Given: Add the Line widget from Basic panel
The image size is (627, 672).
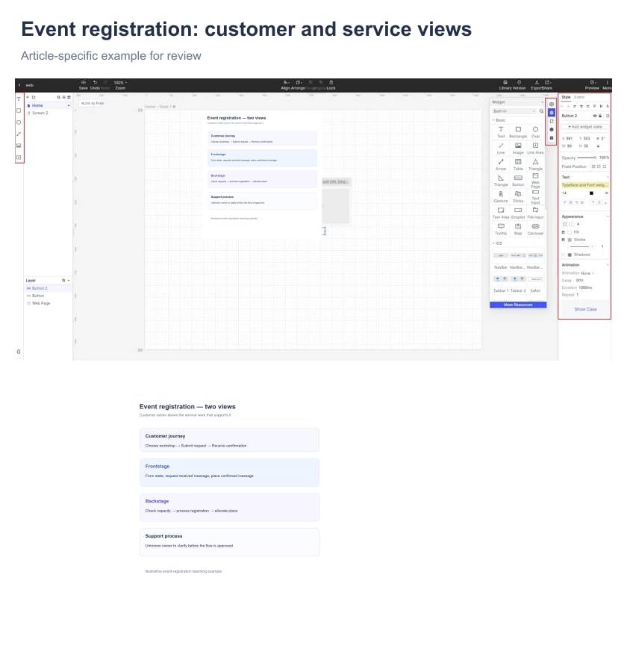Looking at the screenshot, I should pos(501,149).
